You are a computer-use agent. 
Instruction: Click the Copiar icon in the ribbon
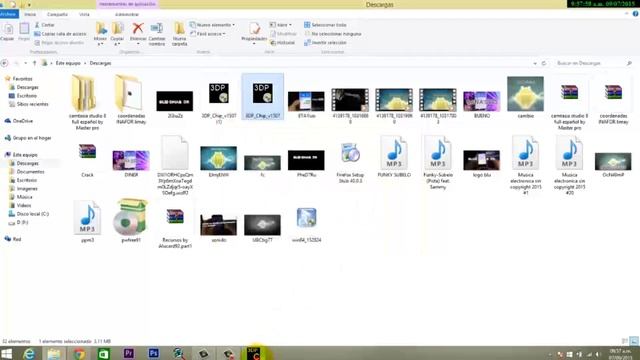pos(7,31)
